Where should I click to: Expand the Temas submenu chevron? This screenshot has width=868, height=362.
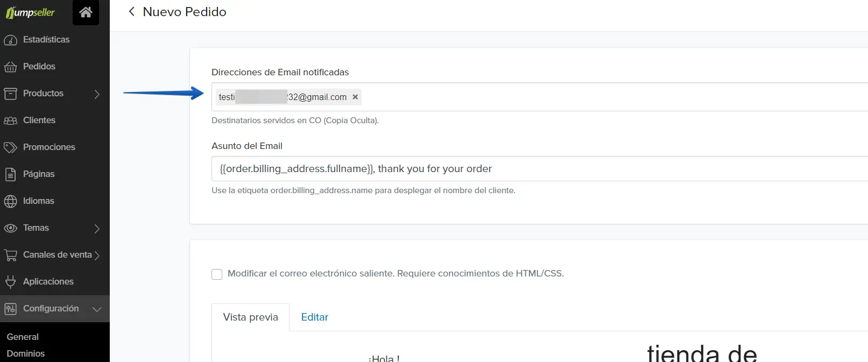97,229
